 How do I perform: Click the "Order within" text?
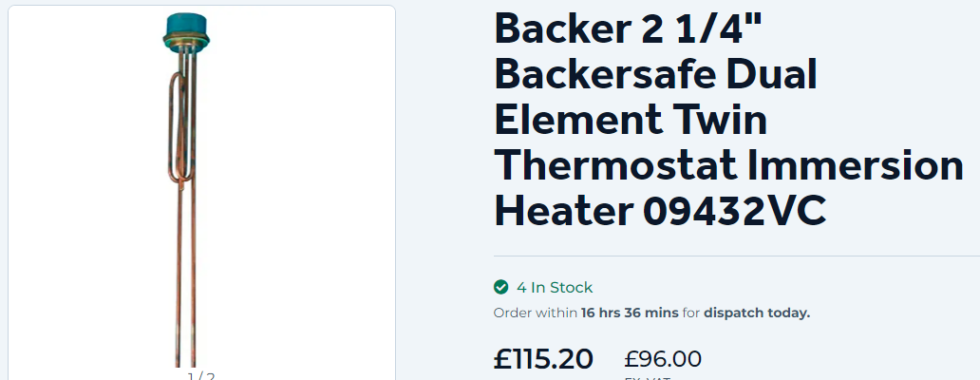[x=536, y=313]
